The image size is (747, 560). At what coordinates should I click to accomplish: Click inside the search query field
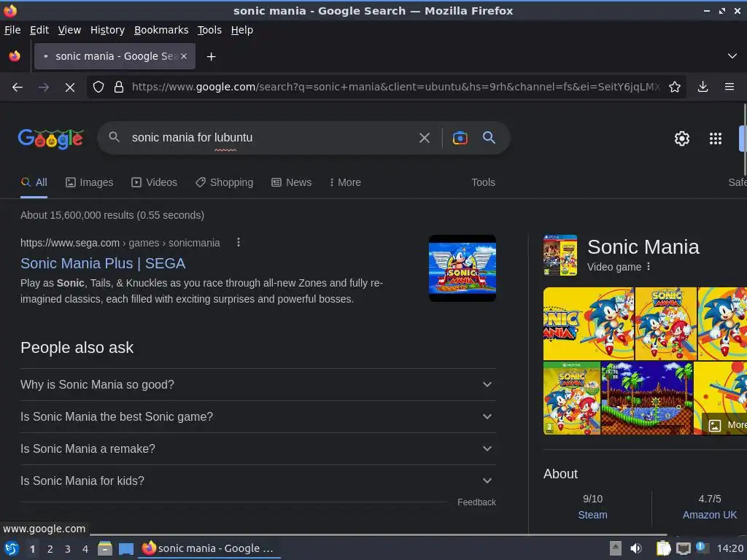click(269, 138)
